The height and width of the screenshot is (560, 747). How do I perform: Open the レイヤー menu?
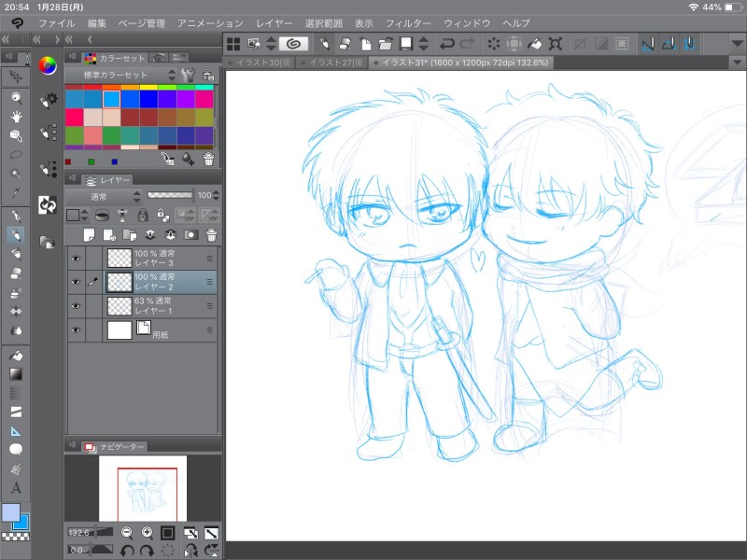click(x=274, y=23)
